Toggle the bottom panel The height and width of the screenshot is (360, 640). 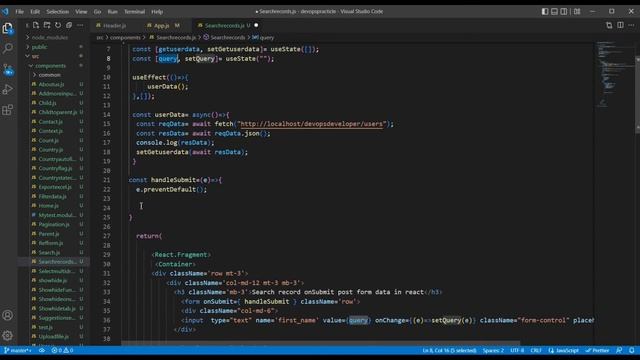tap(554, 11)
